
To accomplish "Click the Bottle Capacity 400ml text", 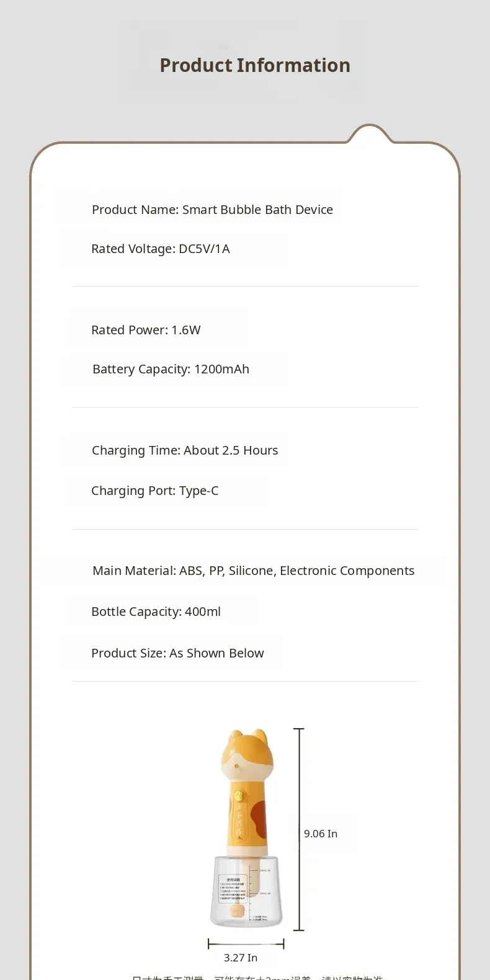I will 156,612.
